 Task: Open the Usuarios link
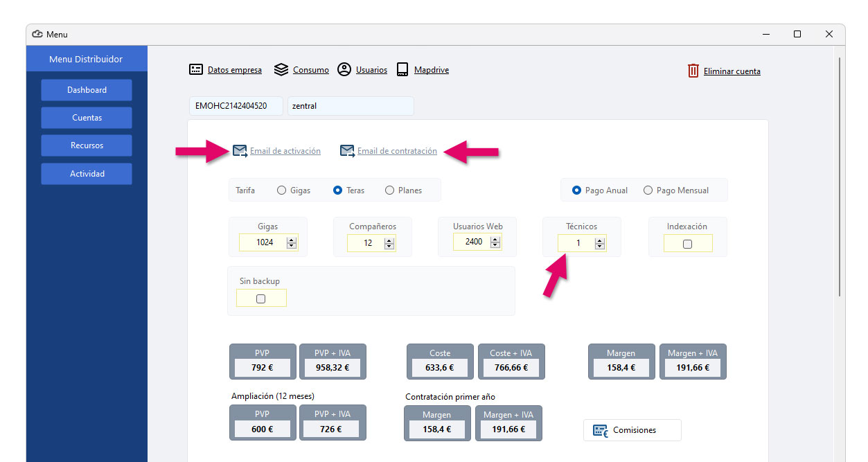coord(371,70)
